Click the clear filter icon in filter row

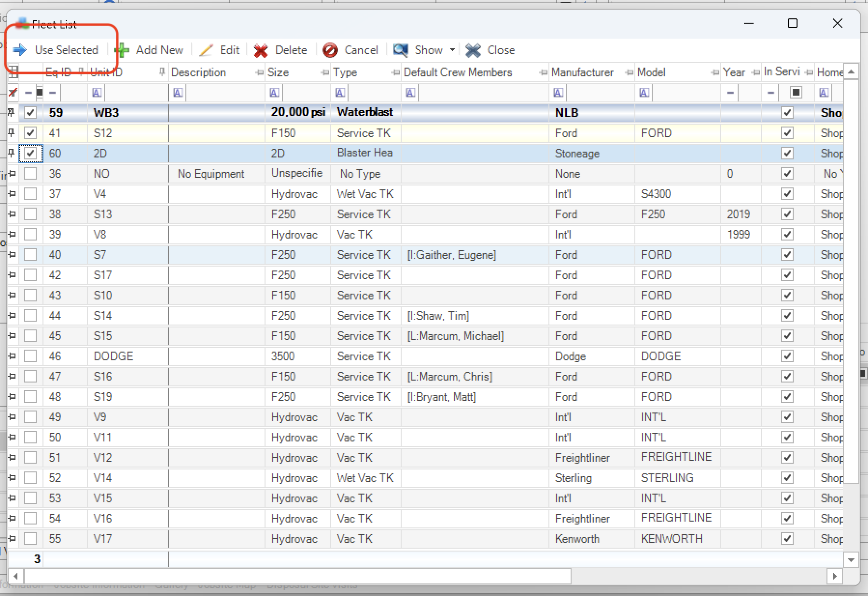coord(13,92)
